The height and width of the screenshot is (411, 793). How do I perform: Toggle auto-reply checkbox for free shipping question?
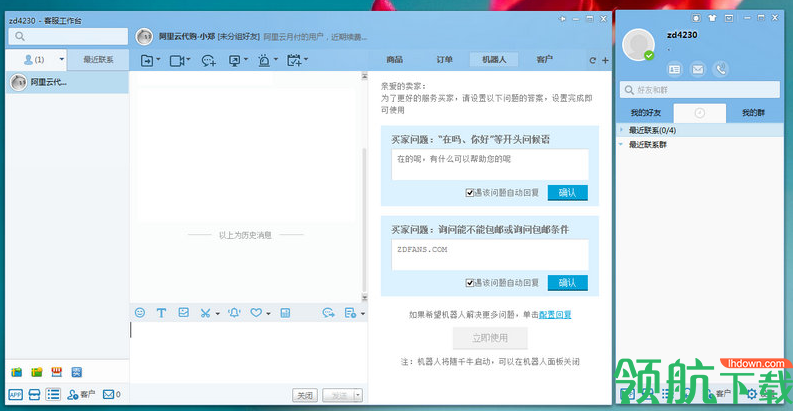tap(470, 283)
